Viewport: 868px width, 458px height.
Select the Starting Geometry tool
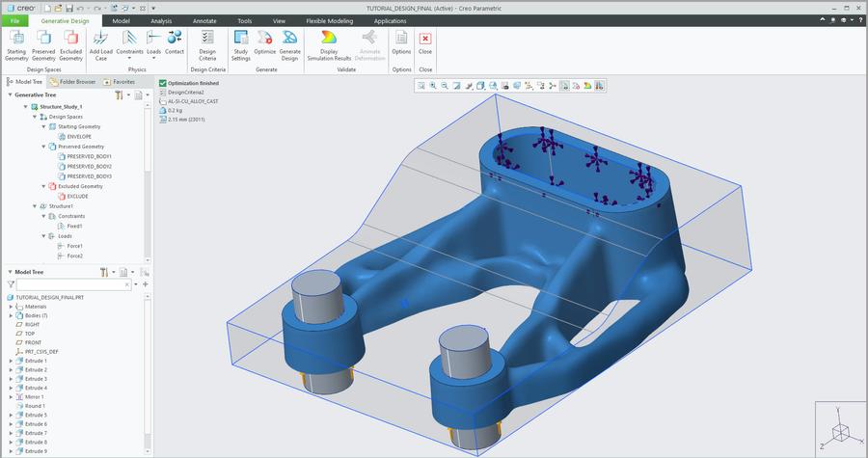tap(16, 45)
